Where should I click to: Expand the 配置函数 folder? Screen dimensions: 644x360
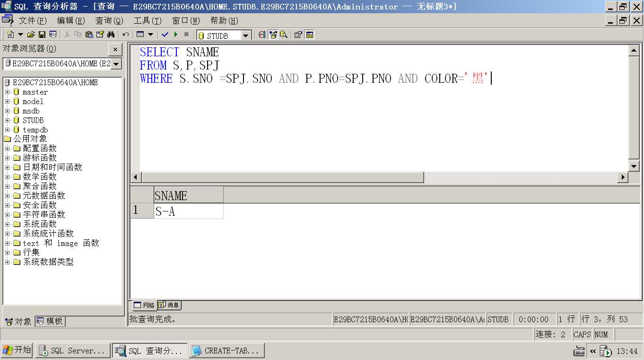pyautogui.click(x=7, y=149)
